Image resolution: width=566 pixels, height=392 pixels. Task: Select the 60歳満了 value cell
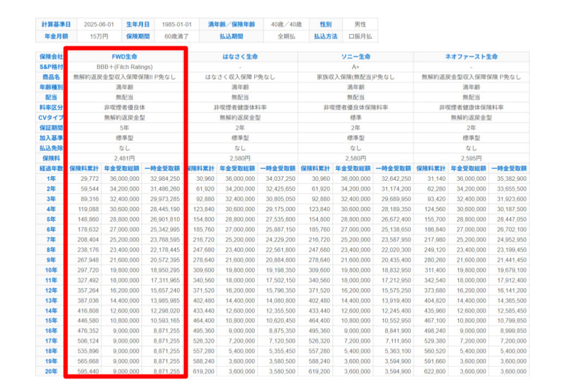coord(176,36)
